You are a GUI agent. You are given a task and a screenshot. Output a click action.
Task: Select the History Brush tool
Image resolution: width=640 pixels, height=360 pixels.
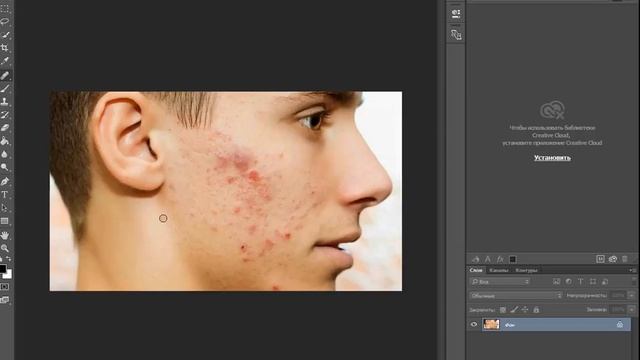coord(4,115)
